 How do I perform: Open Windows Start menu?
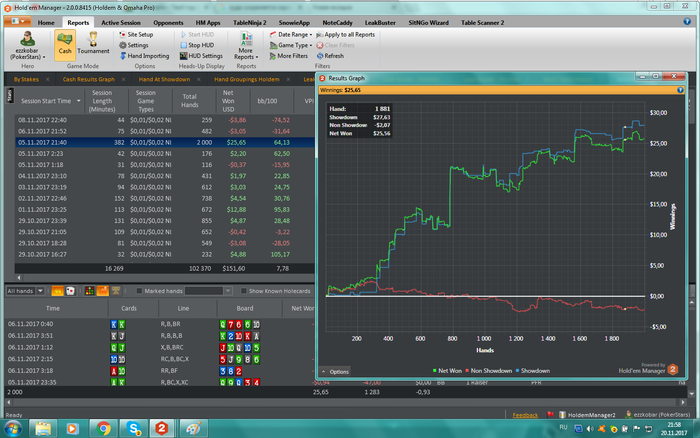point(12,429)
